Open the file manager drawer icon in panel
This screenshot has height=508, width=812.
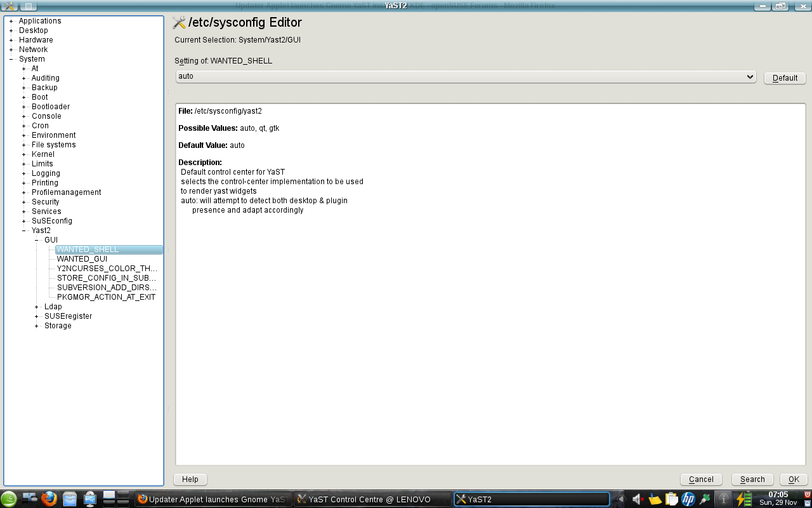point(70,499)
